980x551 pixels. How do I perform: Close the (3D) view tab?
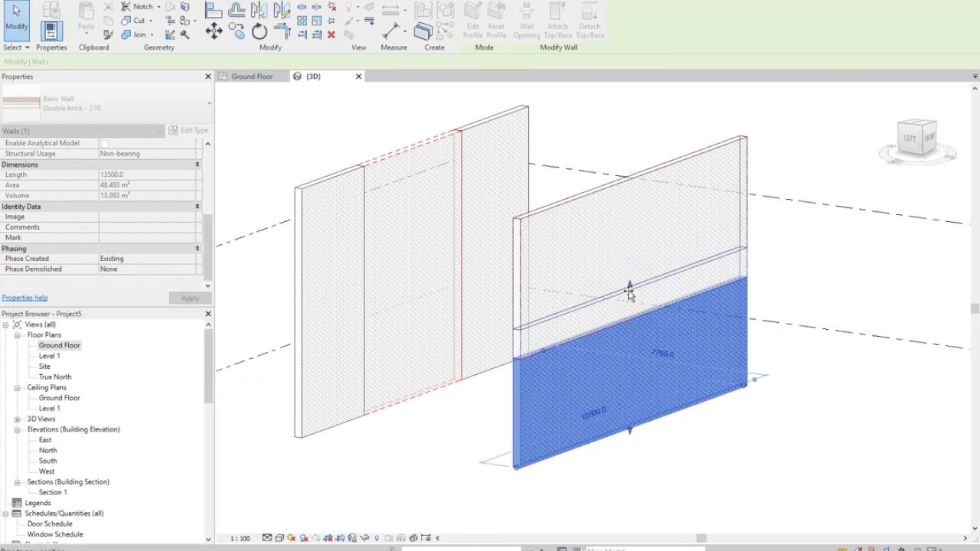(358, 77)
